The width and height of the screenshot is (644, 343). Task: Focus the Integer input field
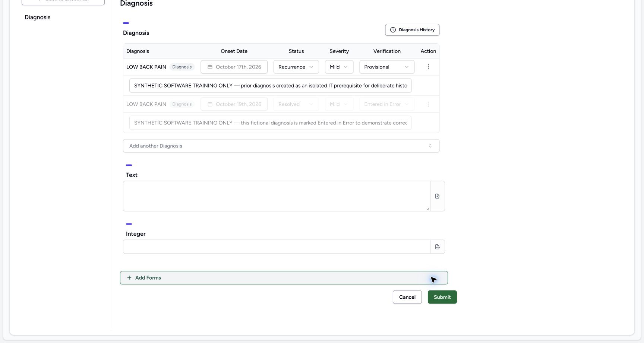click(x=277, y=247)
